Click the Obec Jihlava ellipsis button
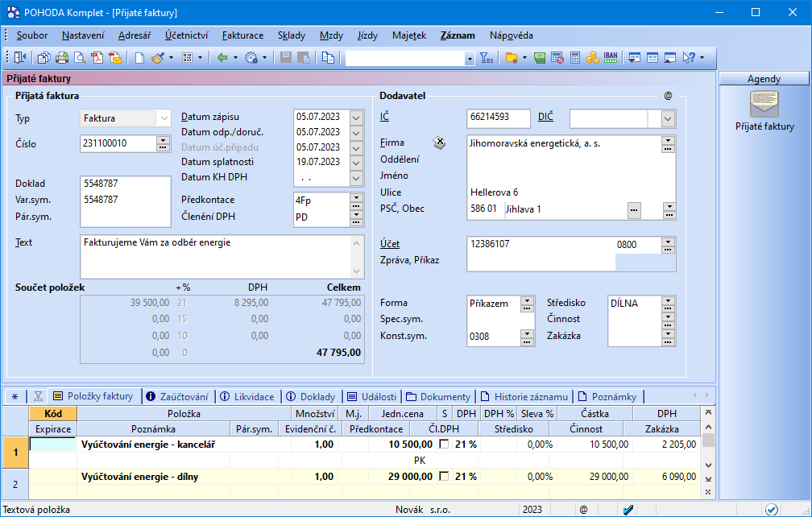Image resolution: width=812 pixels, height=517 pixels. 634,209
